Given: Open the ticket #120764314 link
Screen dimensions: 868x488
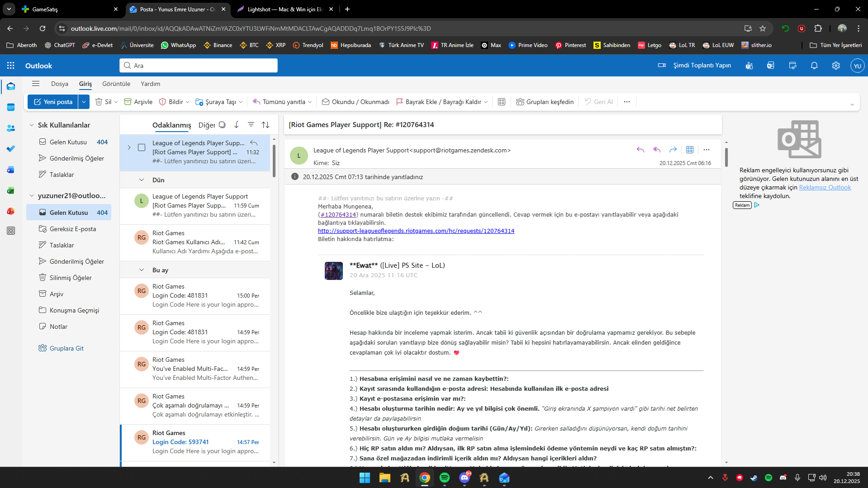Looking at the screenshot, I should [338, 214].
